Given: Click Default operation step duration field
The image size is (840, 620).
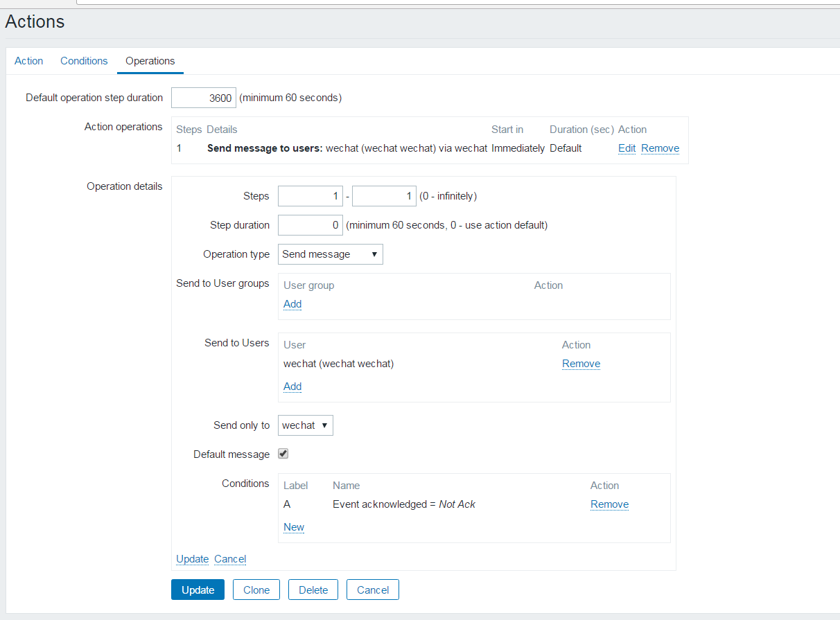Looking at the screenshot, I should (x=204, y=98).
